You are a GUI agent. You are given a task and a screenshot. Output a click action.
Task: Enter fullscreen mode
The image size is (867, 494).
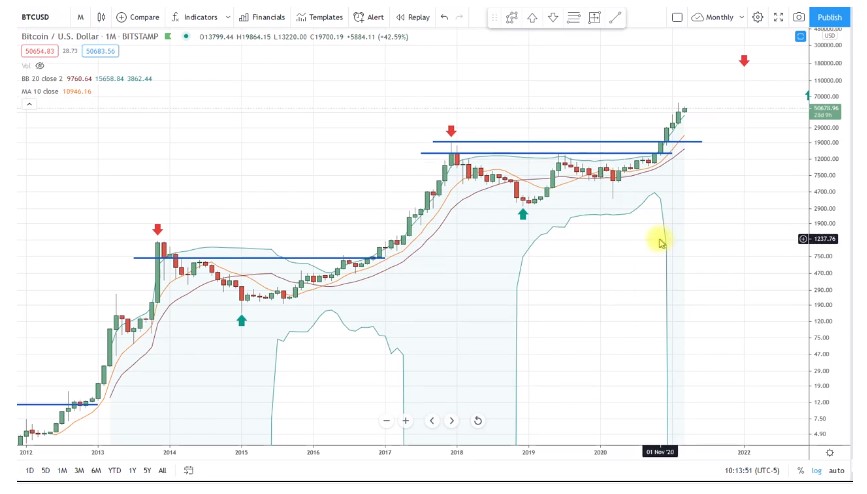[x=778, y=17]
